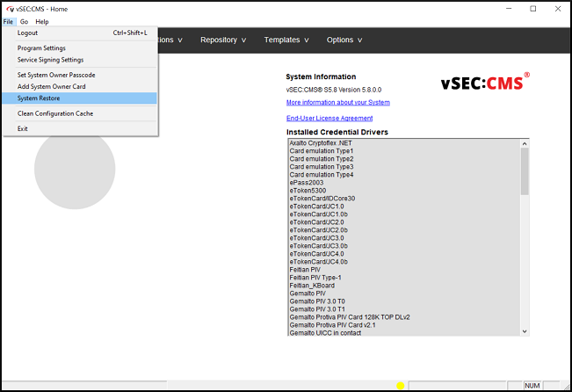The height and width of the screenshot is (392, 572).
Task: Choose Add System Owner Card
Action: 80,86
